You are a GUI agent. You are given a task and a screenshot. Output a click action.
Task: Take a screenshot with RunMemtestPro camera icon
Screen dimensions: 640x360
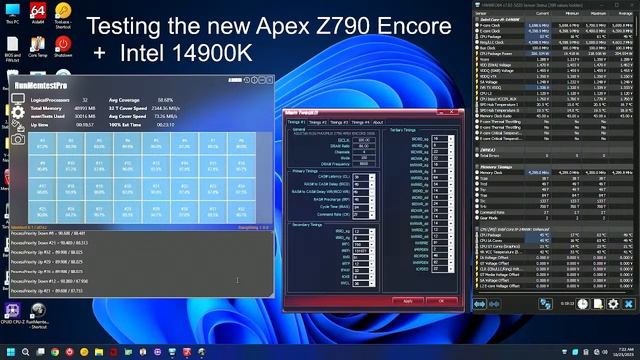pyautogui.click(x=18, y=139)
